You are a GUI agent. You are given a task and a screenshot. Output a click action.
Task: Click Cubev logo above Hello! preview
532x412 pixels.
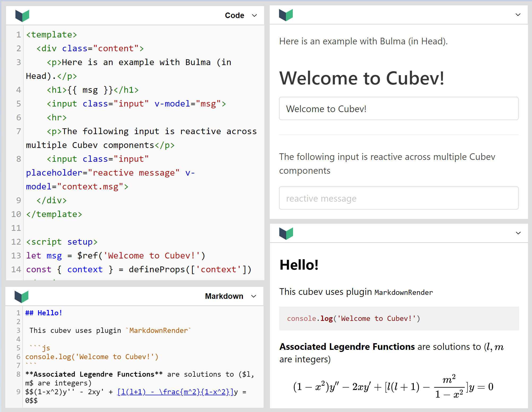pos(286,233)
